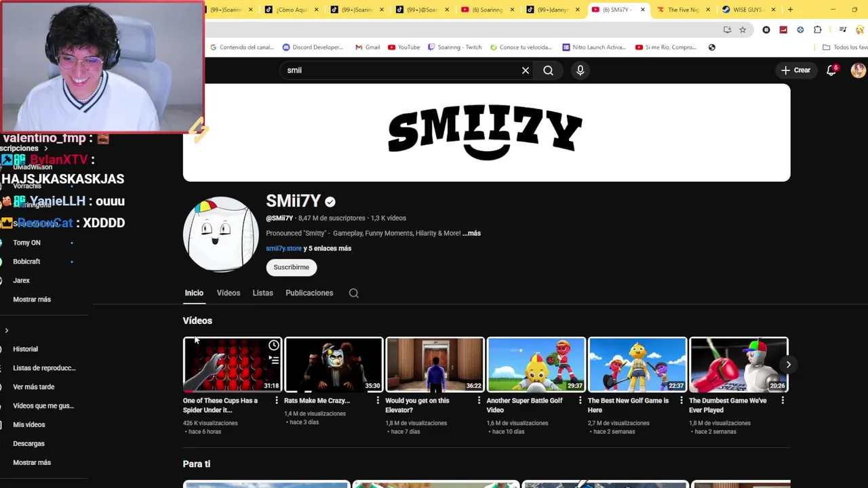Open the notifications bell
868x488 pixels.
click(831, 70)
